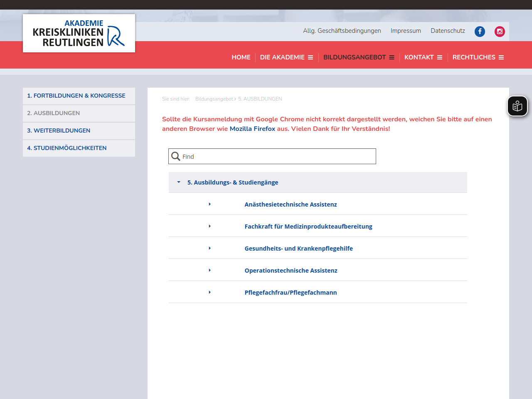This screenshot has width=532, height=399.
Task: Expand the Operationstechnische Assistenz arrow
Action: coord(209,270)
